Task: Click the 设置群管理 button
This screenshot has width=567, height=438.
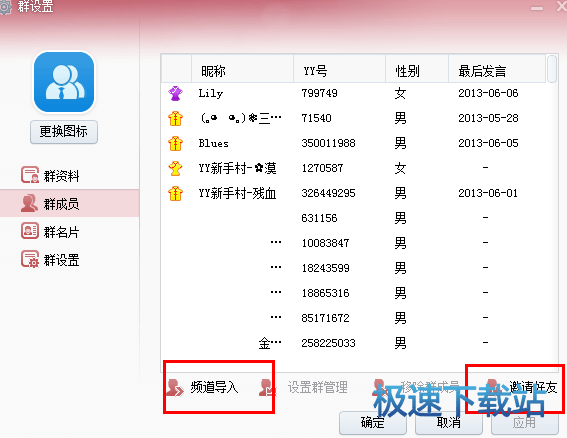Action: [303, 387]
